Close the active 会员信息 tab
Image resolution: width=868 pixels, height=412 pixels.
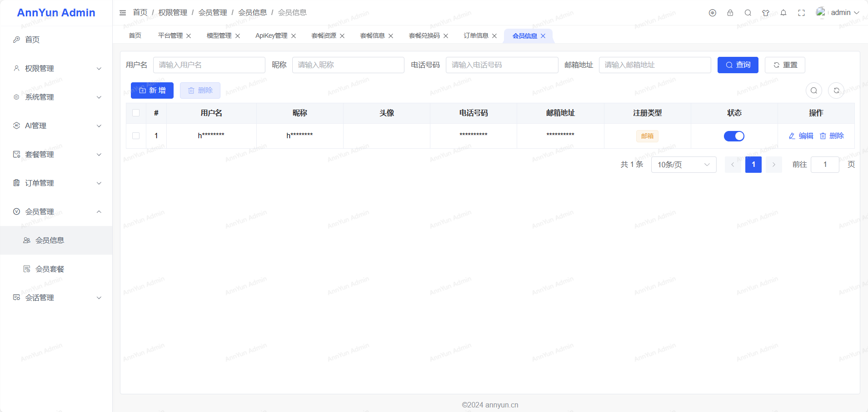pyautogui.click(x=543, y=36)
